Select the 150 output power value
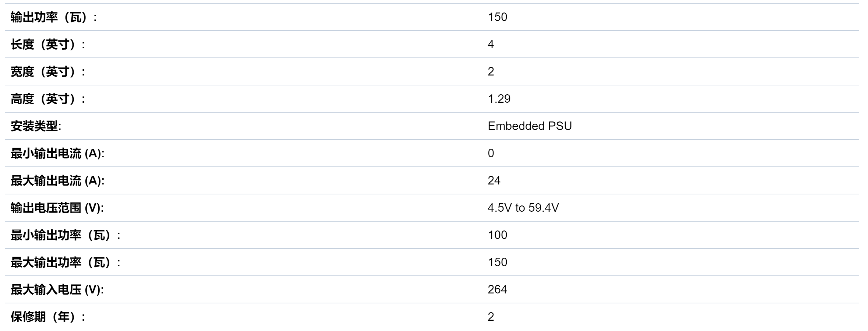 [498, 17]
